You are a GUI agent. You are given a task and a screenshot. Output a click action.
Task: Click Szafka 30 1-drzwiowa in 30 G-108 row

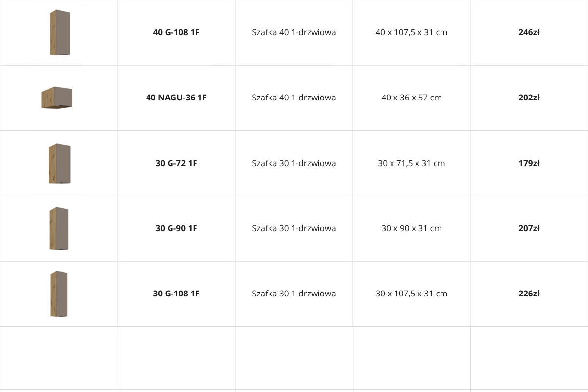point(294,294)
